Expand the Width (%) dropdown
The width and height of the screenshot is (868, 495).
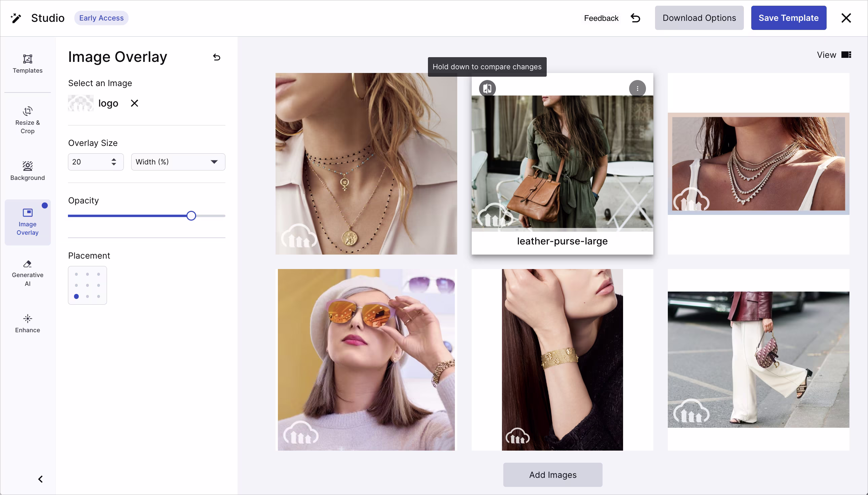[178, 162]
